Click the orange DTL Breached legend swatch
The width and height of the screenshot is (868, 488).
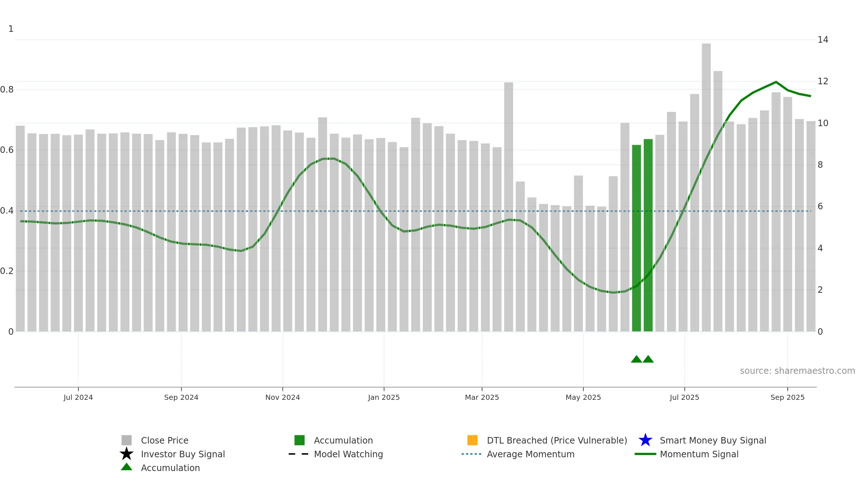tap(472, 440)
